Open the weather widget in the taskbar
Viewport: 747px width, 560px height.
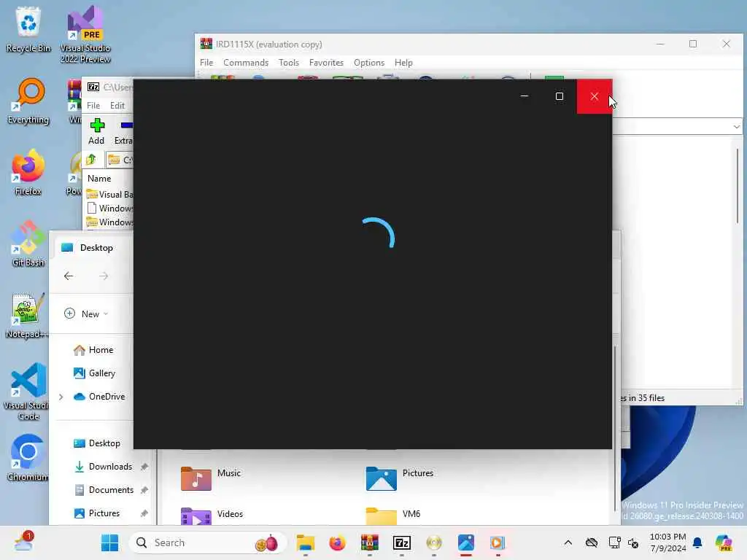tap(24, 542)
